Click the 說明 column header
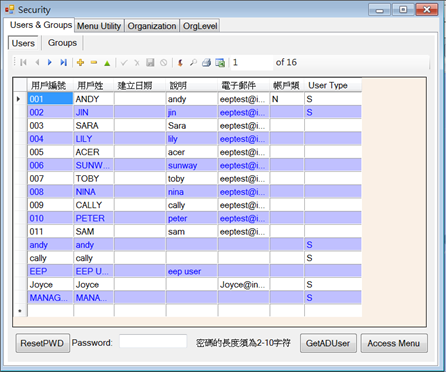 192,85
